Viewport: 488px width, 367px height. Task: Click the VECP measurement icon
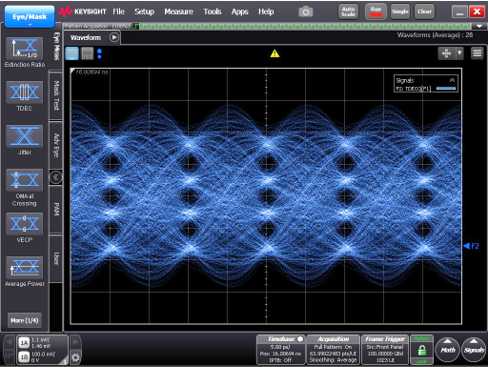[x=24, y=224]
